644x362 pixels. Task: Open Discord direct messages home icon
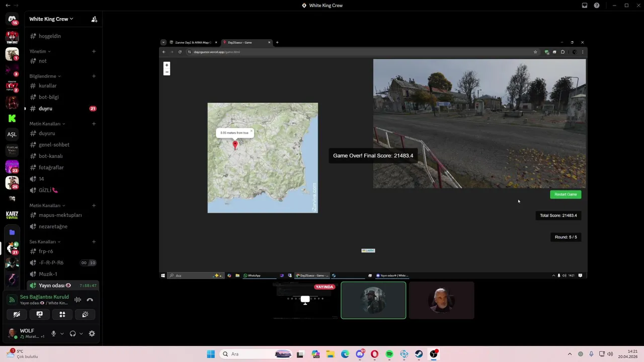(x=12, y=19)
